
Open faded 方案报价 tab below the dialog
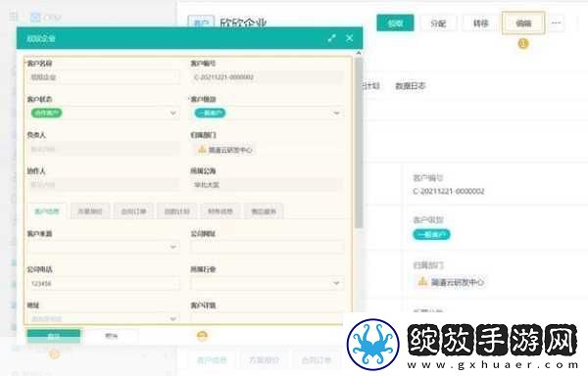click(x=264, y=360)
